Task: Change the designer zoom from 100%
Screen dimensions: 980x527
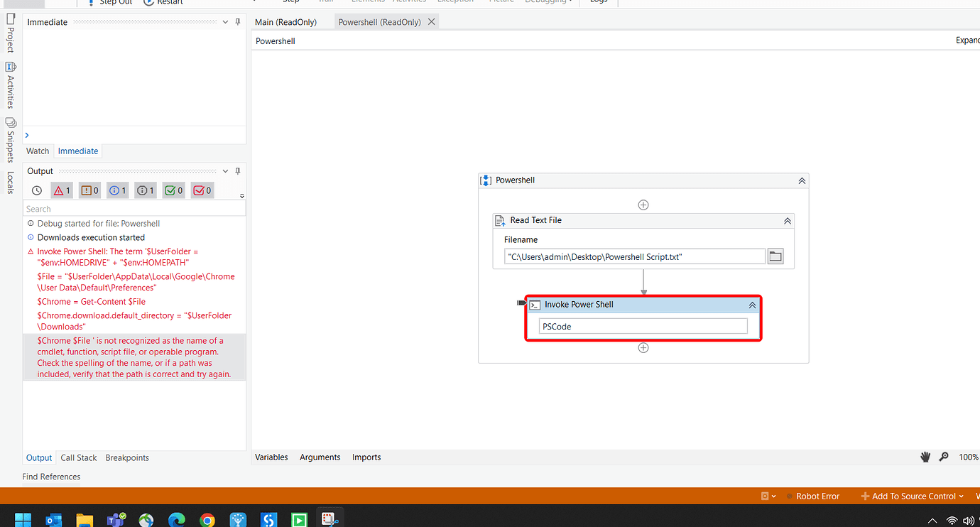Action: [969, 457]
